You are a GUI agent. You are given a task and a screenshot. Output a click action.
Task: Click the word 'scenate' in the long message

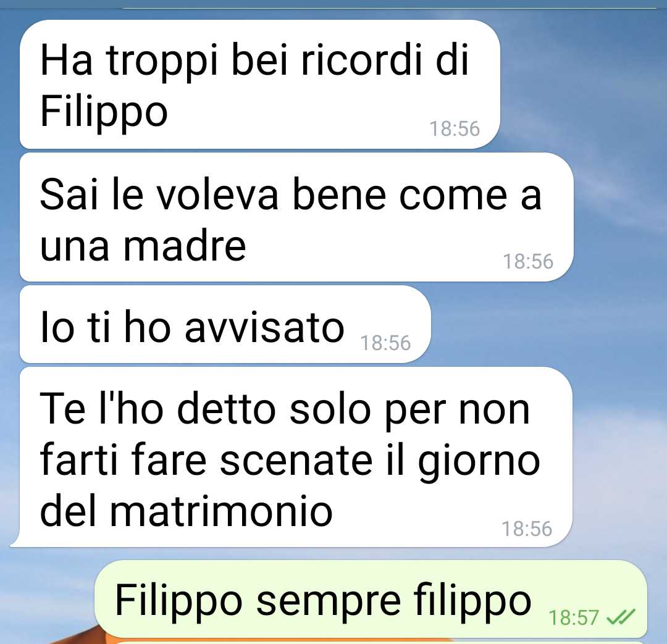296,460
